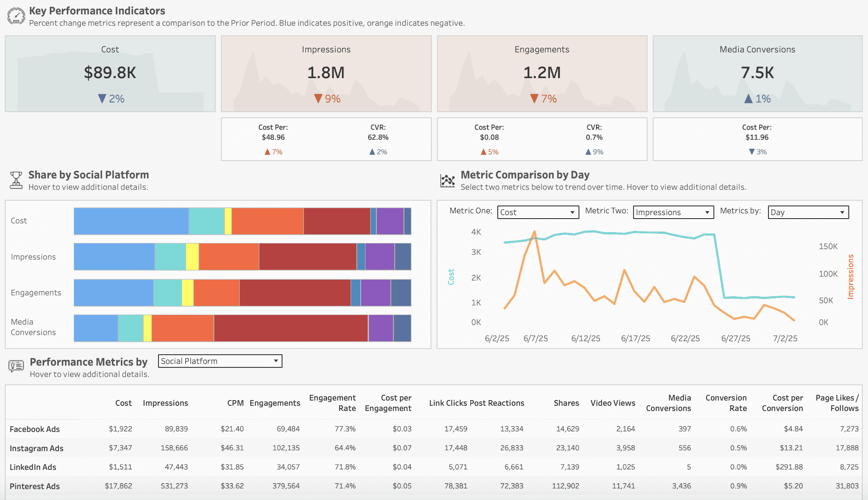
Task: Click the chart icon beside Metric Comparison by Day
Action: (448, 180)
